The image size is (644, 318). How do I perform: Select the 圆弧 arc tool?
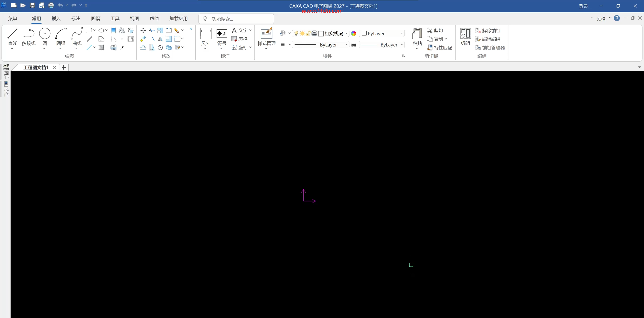pyautogui.click(x=61, y=37)
